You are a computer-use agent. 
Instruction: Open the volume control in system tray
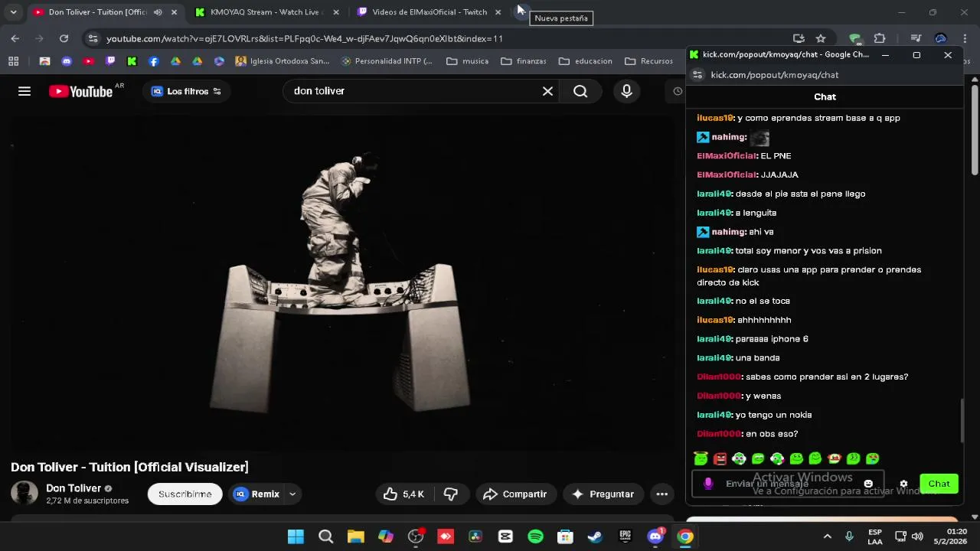(917, 536)
